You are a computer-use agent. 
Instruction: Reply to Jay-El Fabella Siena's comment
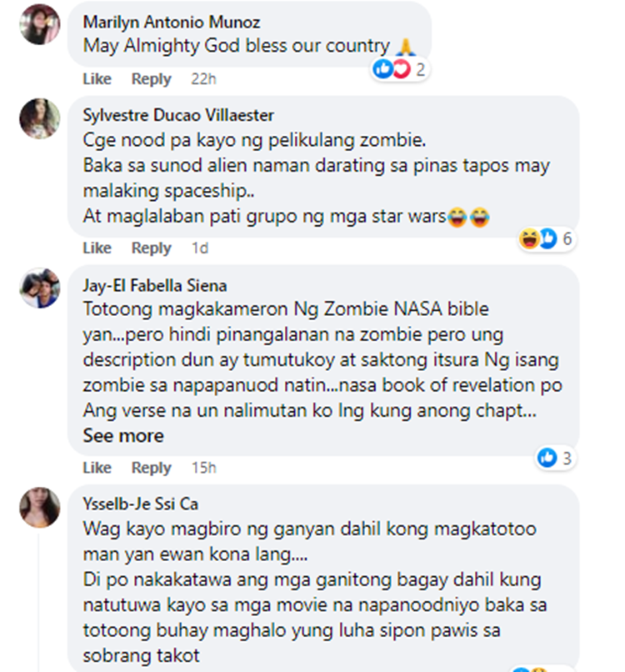pos(151,468)
